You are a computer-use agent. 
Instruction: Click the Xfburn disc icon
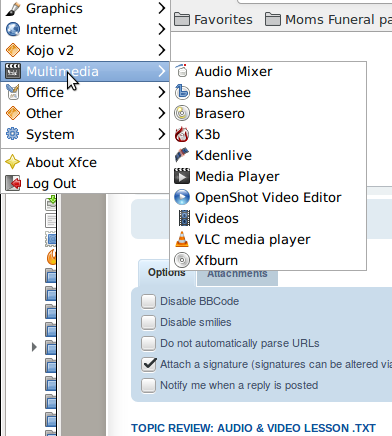(182, 260)
